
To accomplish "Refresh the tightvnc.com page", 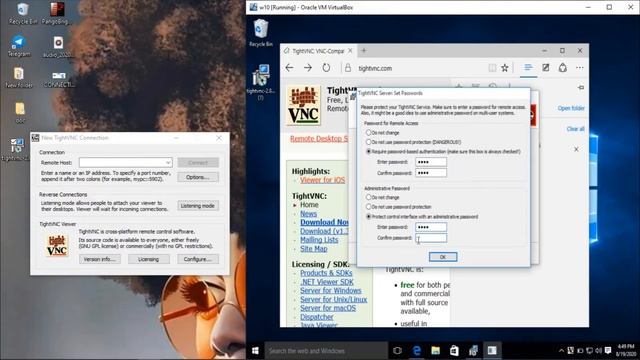I will click(326, 68).
